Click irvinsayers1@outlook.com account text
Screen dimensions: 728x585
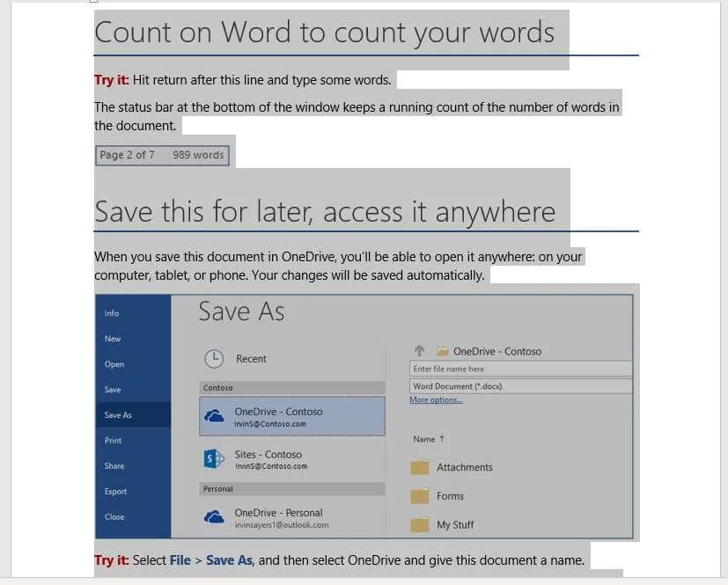pos(282,525)
